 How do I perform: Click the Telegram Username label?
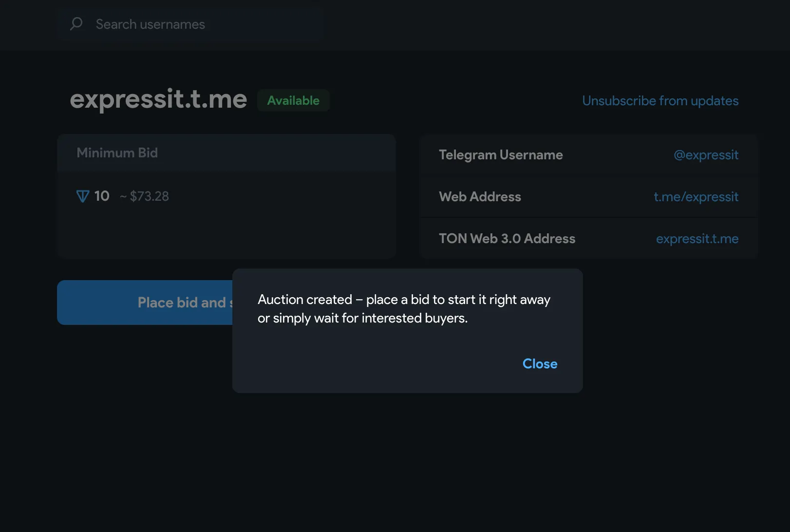501,155
